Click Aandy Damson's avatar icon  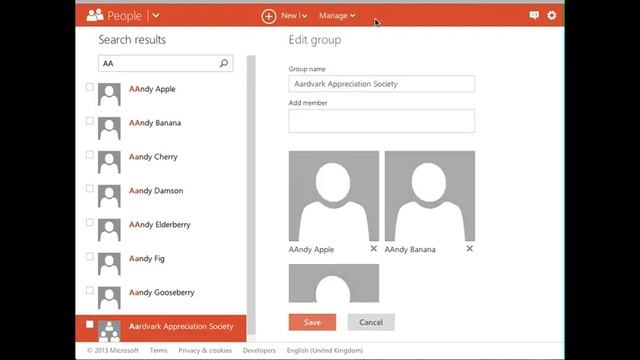point(109,196)
